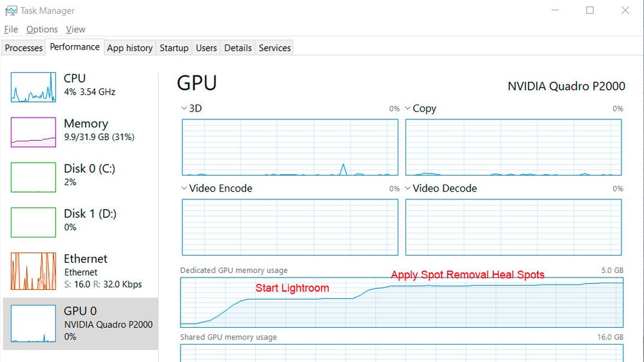
Task: Open the View menu
Action: 75,30
